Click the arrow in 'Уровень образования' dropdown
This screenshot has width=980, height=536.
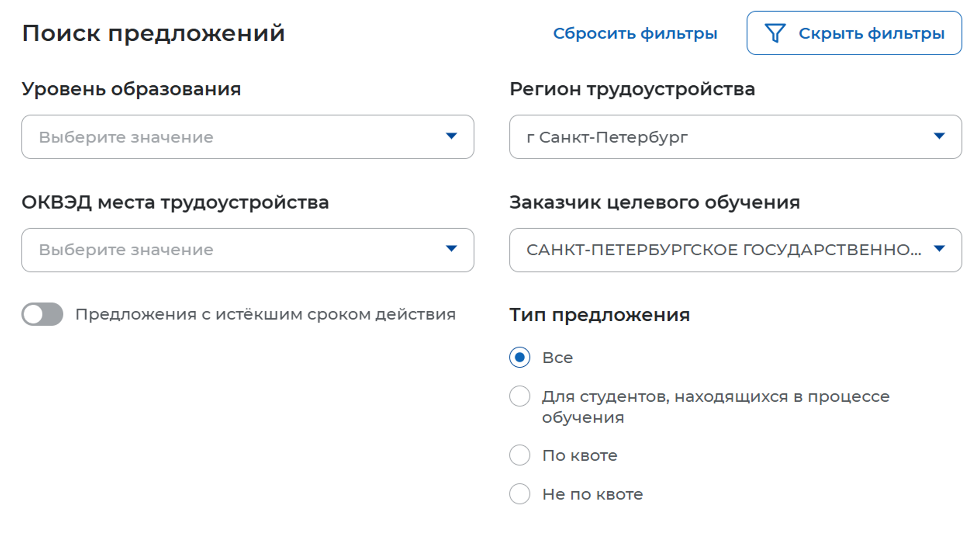(x=451, y=136)
